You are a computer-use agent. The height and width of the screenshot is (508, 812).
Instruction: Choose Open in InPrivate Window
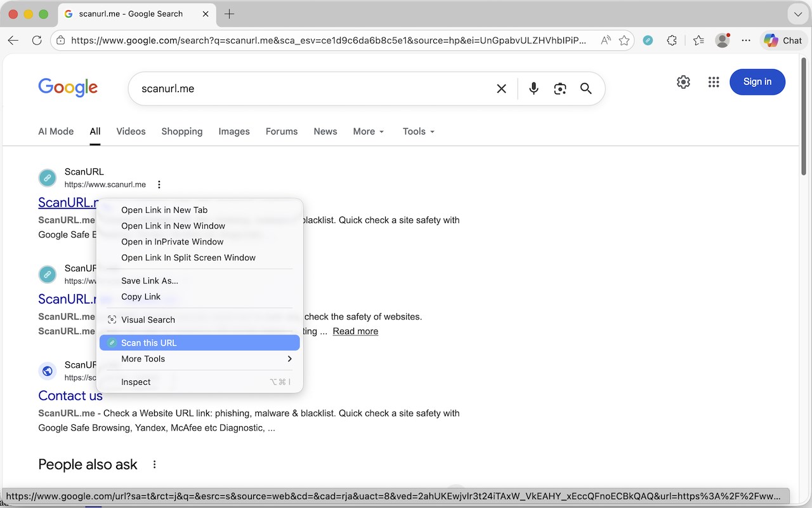200,242
